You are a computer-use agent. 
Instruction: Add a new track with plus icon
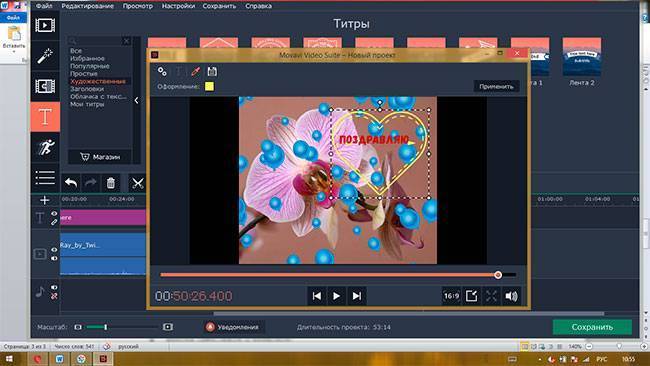44,200
